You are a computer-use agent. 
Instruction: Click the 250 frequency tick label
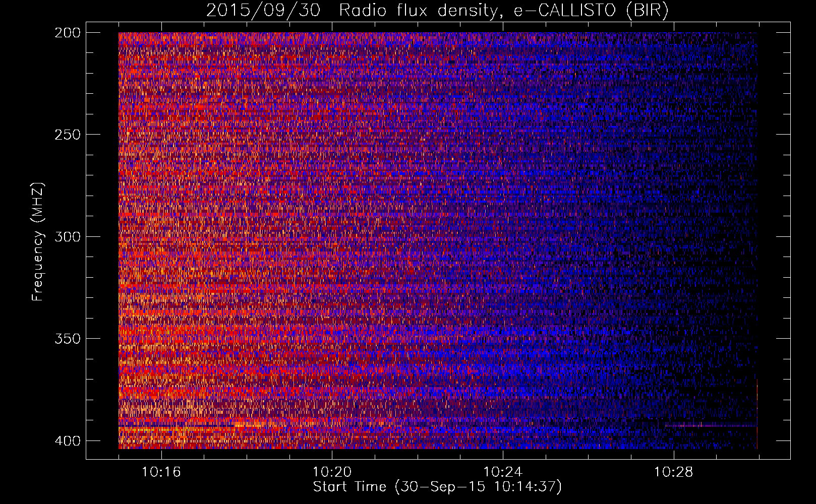[x=67, y=135]
